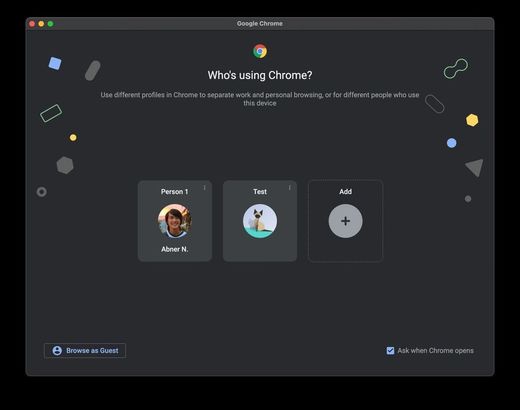
Task: Click the "Person 1" label text
Action: coord(175,192)
